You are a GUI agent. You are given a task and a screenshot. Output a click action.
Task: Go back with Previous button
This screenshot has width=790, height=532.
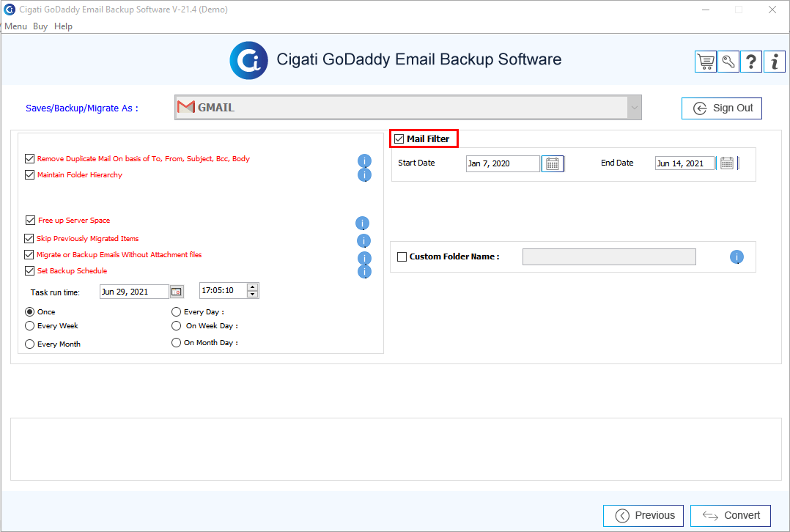[x=643, y=515]
